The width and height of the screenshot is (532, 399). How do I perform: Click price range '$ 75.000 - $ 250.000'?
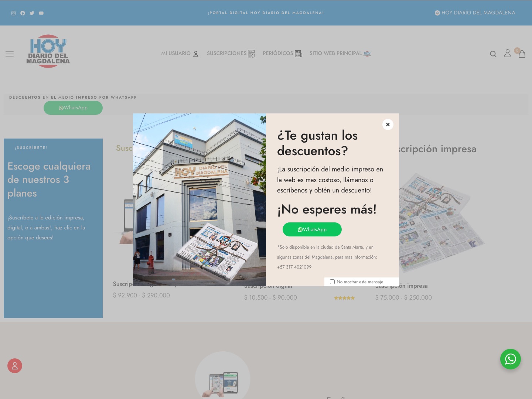[x=403, y=297]
